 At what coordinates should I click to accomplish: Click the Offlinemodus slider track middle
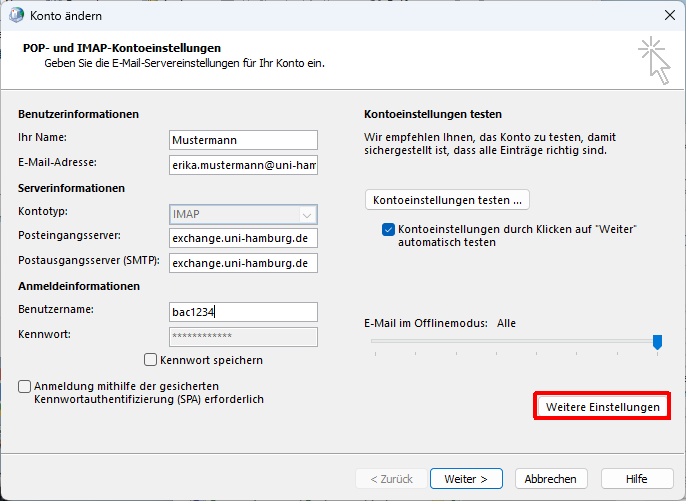pyautogui.click(x=514, y=340)
